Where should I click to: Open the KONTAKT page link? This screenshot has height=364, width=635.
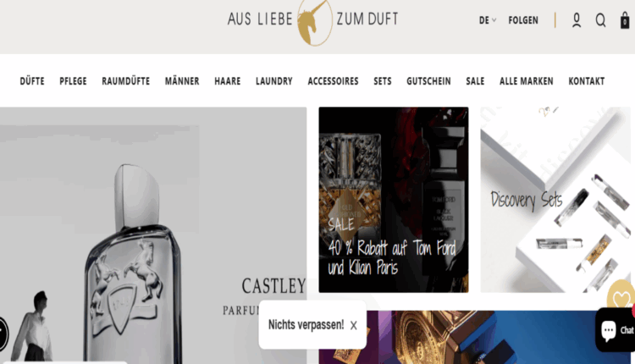point(587,81)
